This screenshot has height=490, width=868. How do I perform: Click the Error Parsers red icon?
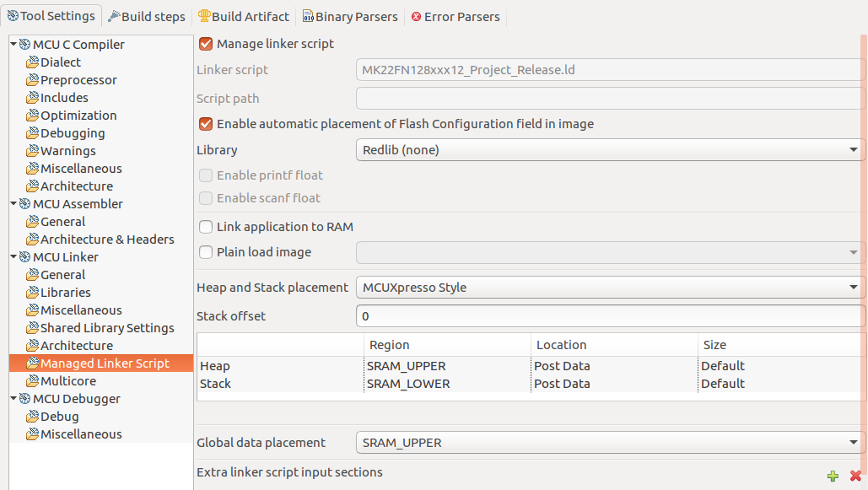[x=416, y=17]
